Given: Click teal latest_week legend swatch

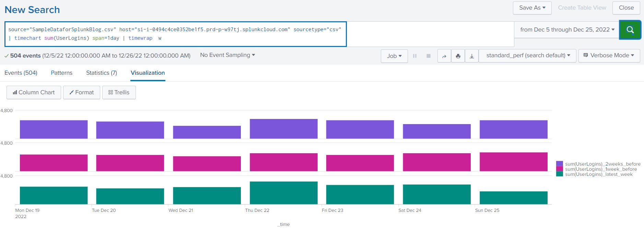Looking at the screenshot, I should point(560,174).
